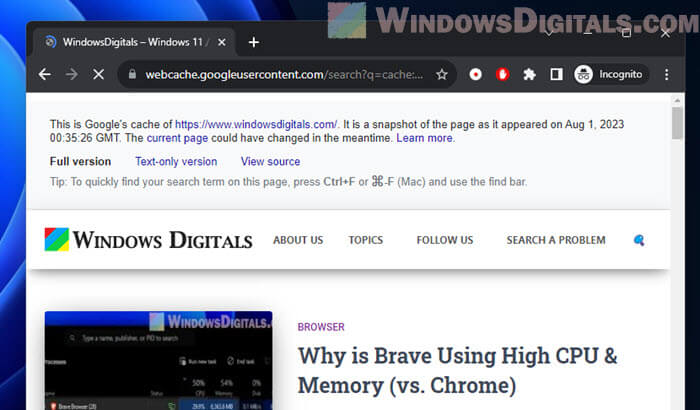The image size is (700, 410).
Task: Maximize the Chrome window
Action: [x=626, y=33]
